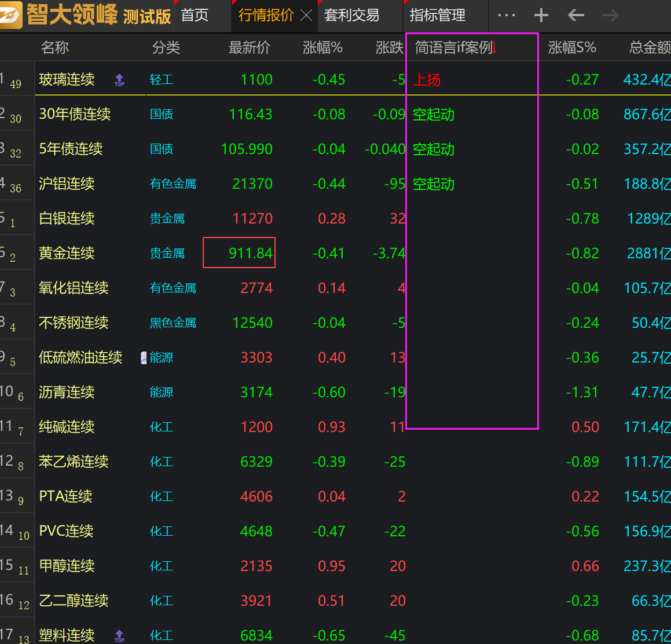Click the 有色金属 category link for 沪铝连续
Screen dimensions: 671x644
[x=173, y=184]
